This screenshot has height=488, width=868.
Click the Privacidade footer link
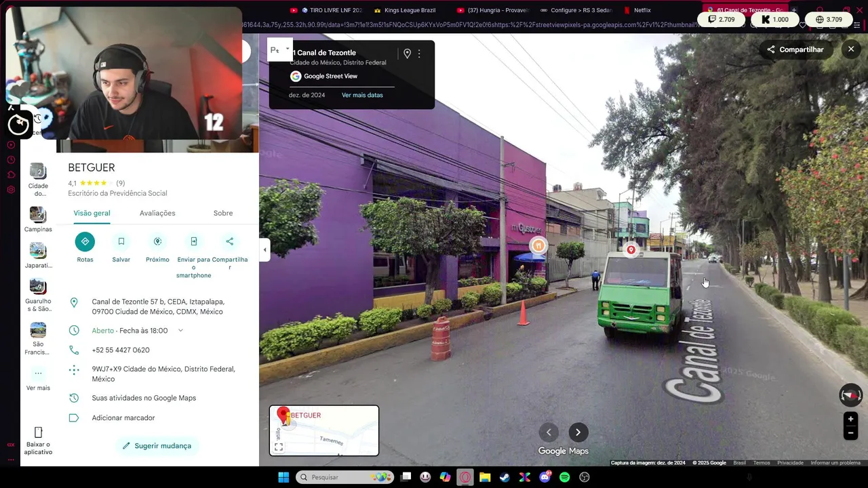coord(790,463)
